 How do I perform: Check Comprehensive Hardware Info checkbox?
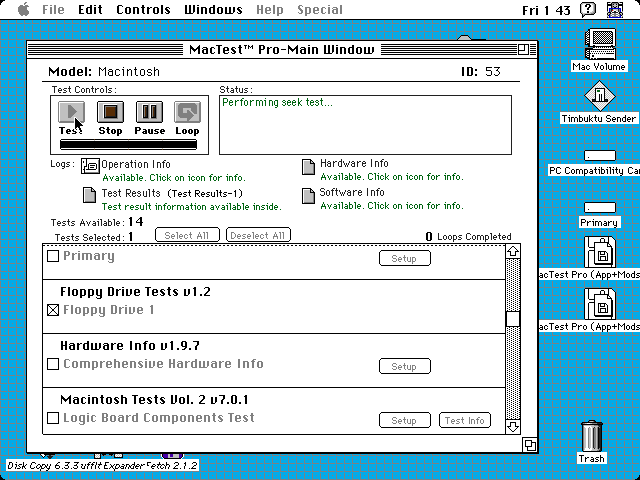[x=53, y=364]
